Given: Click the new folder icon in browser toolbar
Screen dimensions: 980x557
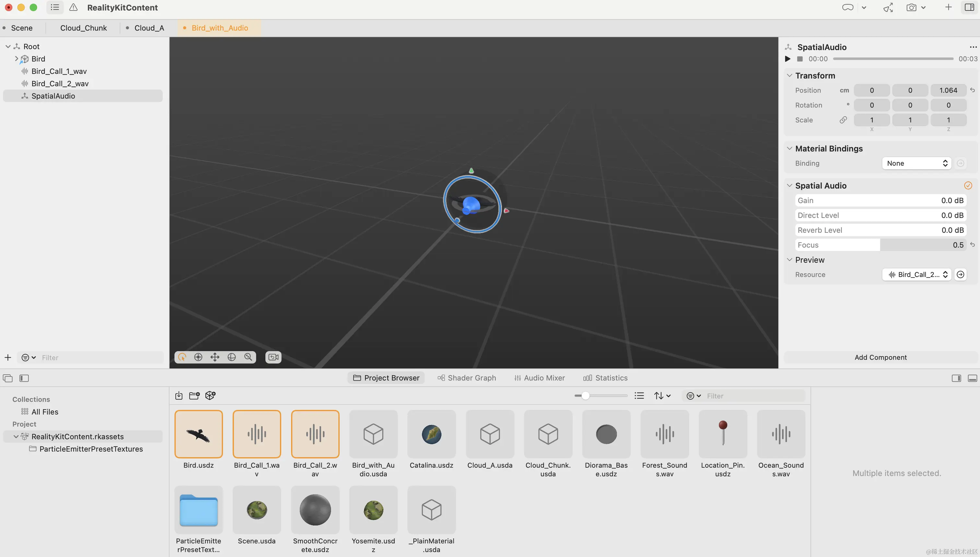Looking at the screenshot, I should pyautogui.click(x=194, y=395).
